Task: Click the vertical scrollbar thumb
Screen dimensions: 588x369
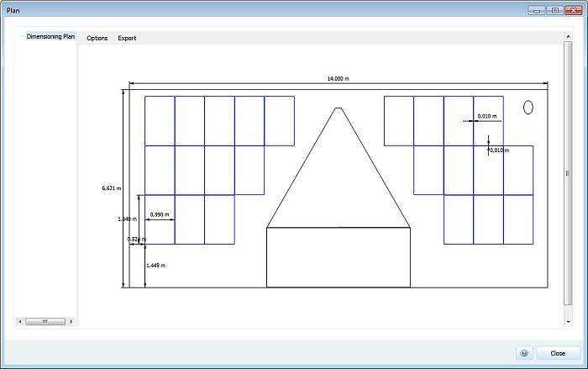Action: pyautogui.click(x=568, y=173)
